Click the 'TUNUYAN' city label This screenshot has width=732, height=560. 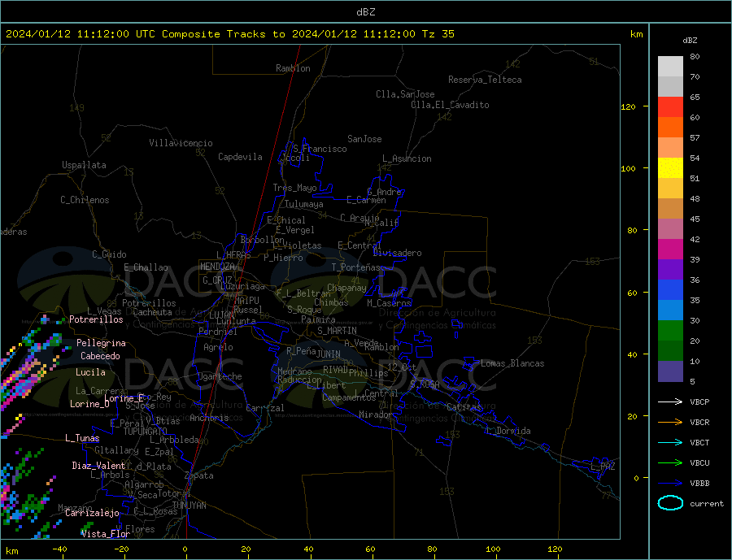[189, 506]
